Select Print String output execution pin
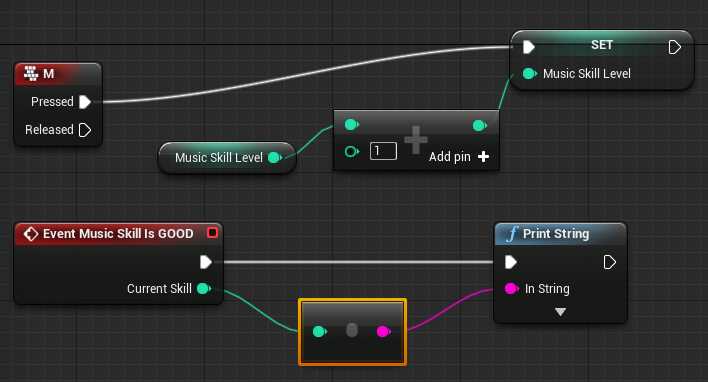This screenshot has height=382, width=708. [610, 262]
